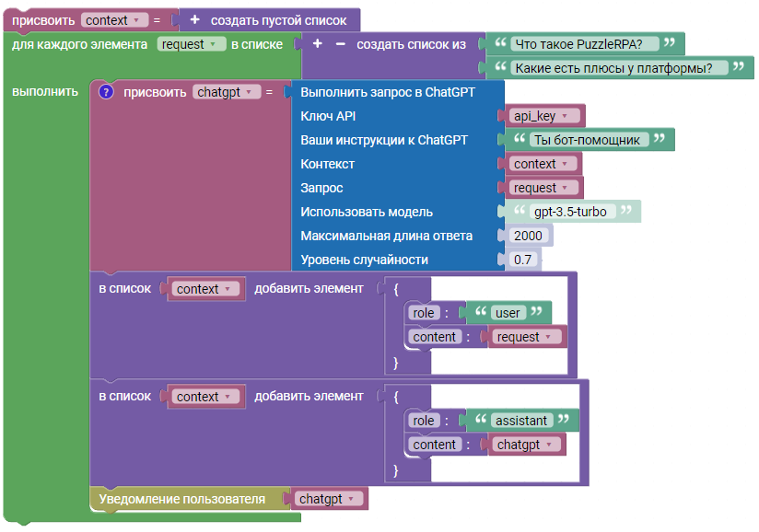The width and height of the screenshot is (759, 532).
Task: Open the api_key variable dropdown
Action: click(544, 116)
